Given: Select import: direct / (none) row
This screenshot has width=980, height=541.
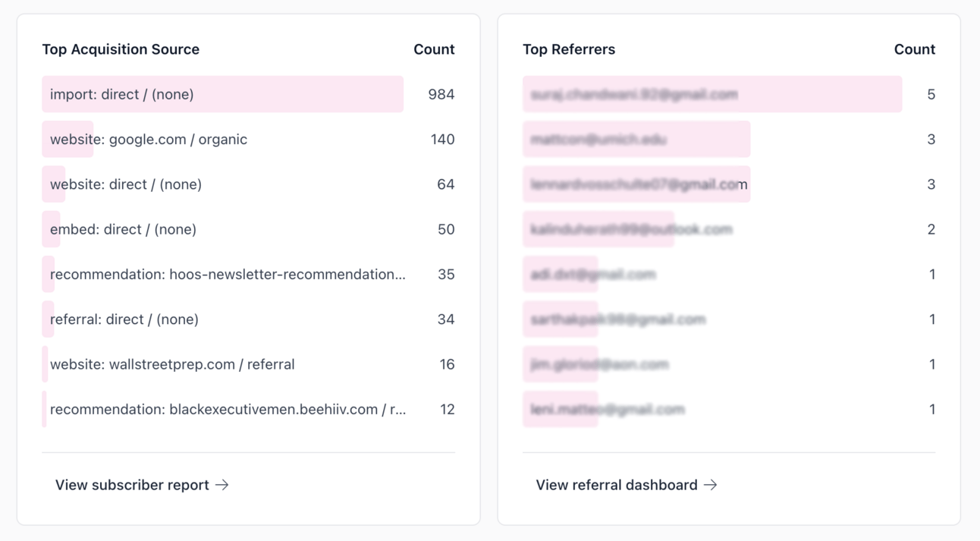Looking at the screenshot, I should (248, 94).
